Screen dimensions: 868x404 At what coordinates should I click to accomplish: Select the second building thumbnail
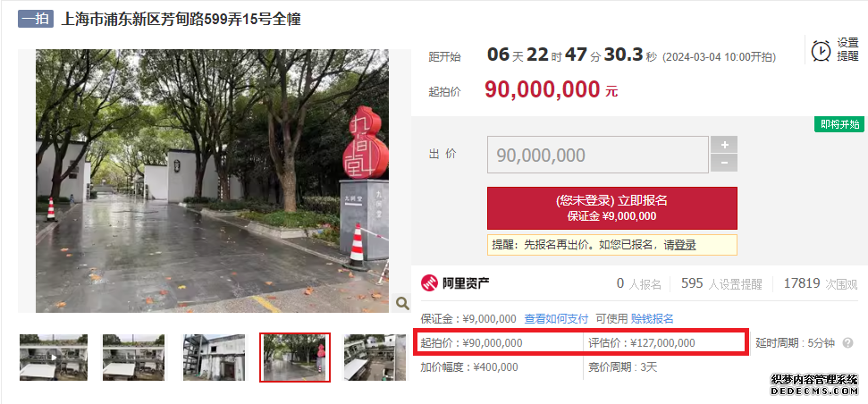click(133, 357)
